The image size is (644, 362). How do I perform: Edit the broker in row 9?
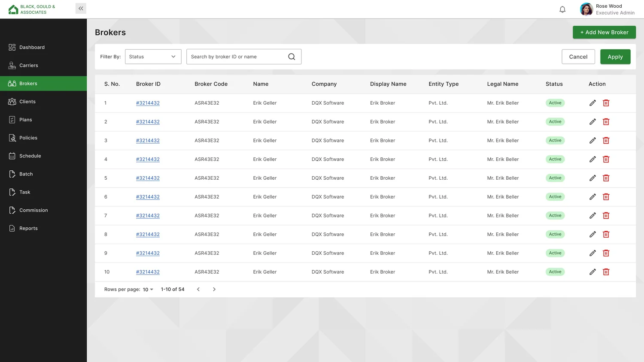tap(592, 253)
